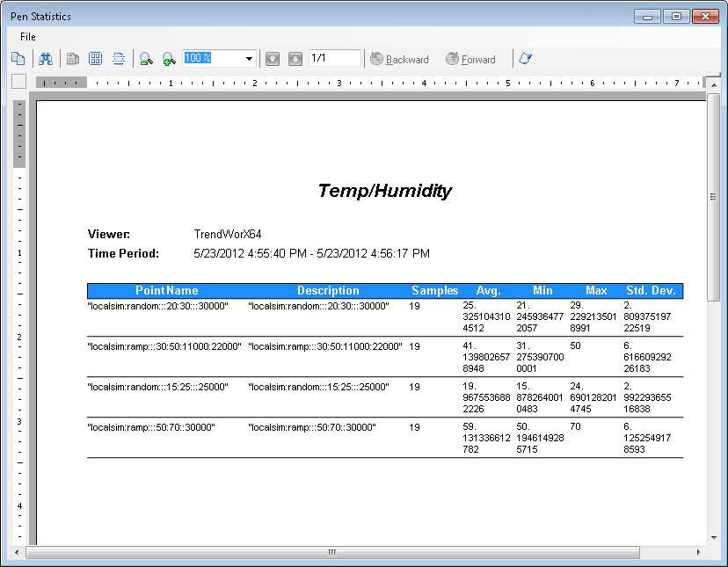This screenshot has width=728, height=567.
Task: Open the find binoculars tool
Action: pos(46,59)
